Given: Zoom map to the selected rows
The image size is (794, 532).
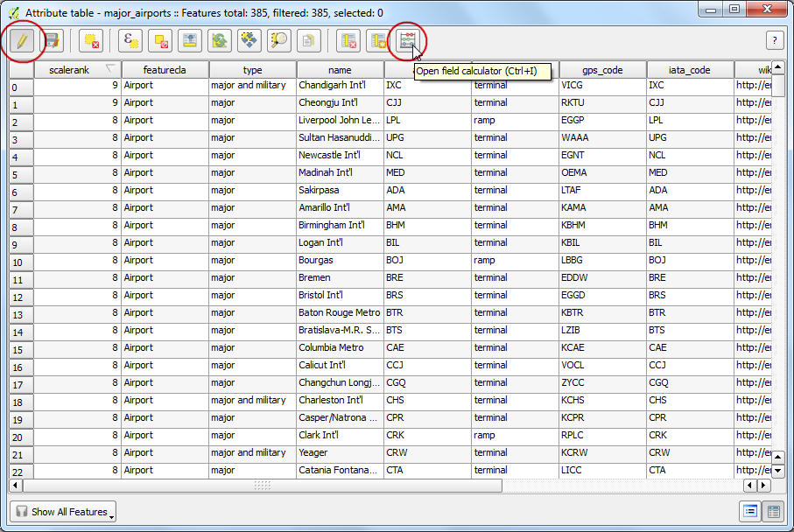Looking at the screenshot, I should tap(279, 40).
